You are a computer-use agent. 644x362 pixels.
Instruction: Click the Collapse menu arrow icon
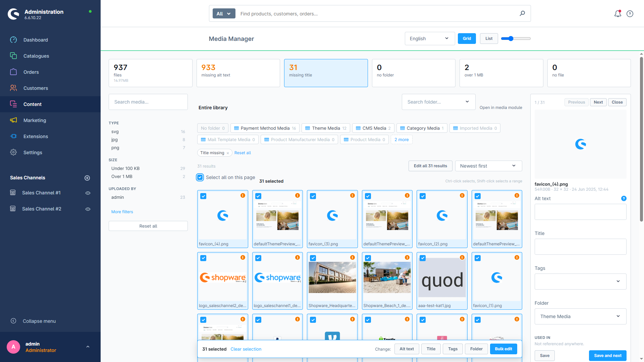click(13, 321)
